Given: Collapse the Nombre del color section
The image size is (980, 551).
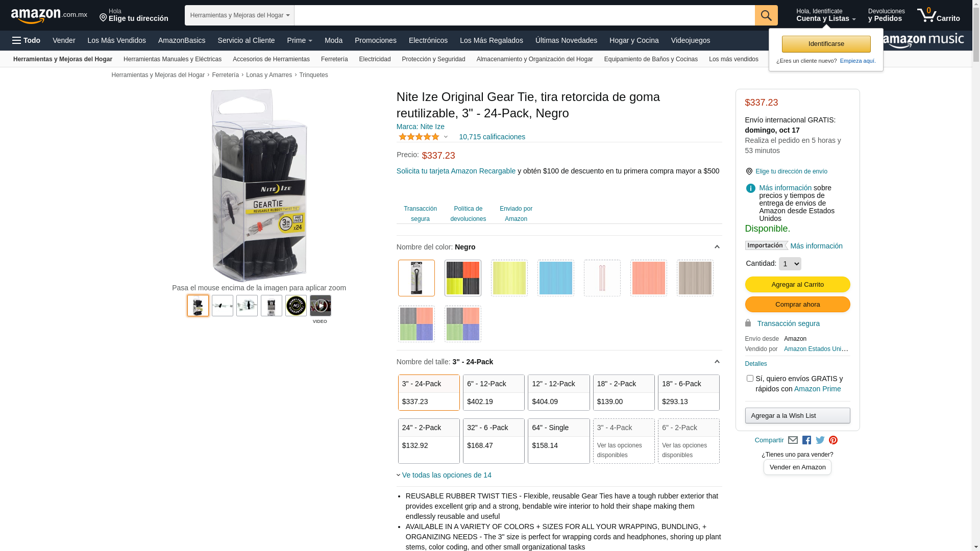Looking at the screenshot, I should [x=717, y=247].
